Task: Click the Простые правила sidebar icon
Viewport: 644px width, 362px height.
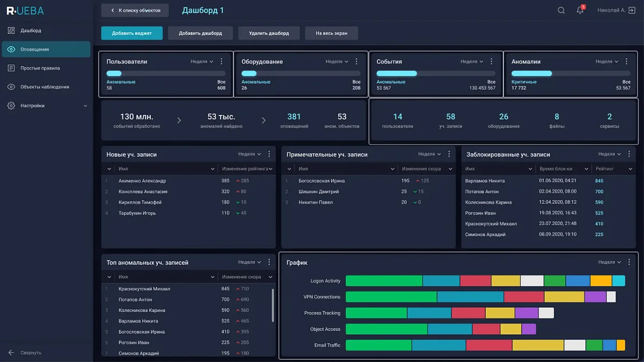Action: [x=11, y=68]
